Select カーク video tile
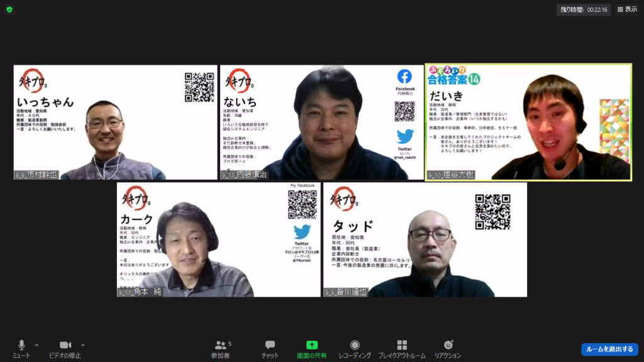The width and height of the screenshot is (644, 362). (x=218, y=239)
